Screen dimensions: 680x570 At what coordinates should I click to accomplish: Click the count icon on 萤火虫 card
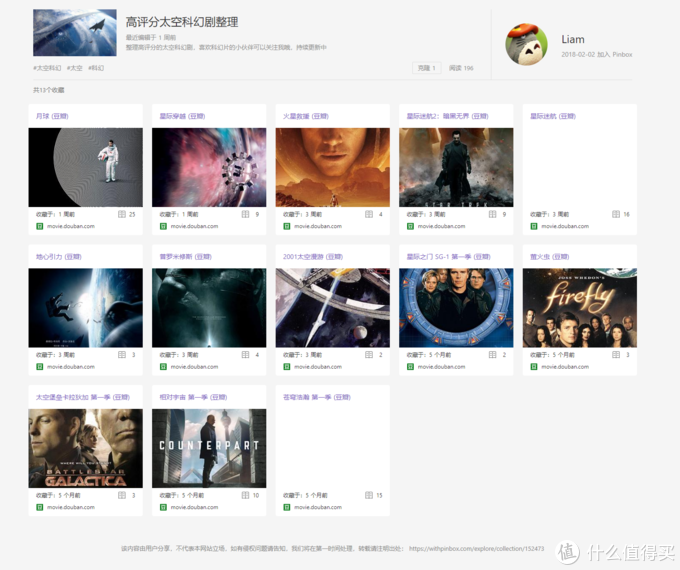tap(616, 355)
